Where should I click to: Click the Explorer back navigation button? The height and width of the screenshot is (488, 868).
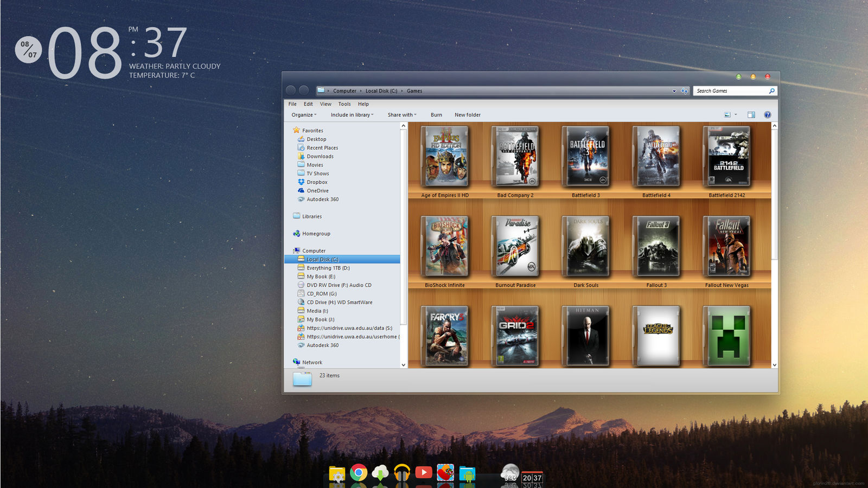[291, 91]
